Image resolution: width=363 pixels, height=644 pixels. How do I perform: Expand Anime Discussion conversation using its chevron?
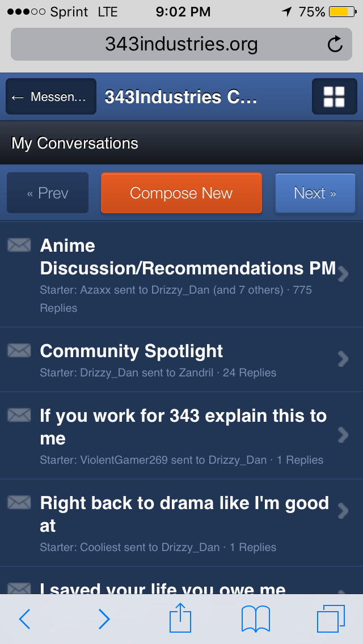coord(343,275)
